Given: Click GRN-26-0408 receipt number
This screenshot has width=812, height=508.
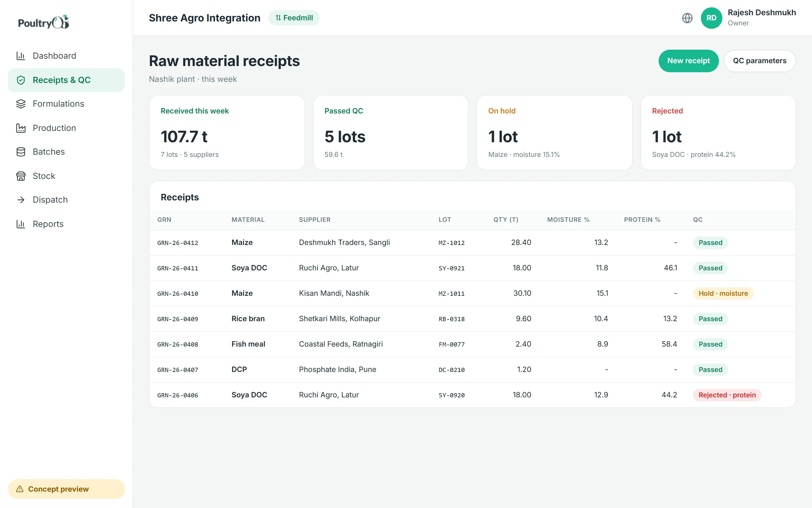Looking at the screenshot, I should pos(178,344).
